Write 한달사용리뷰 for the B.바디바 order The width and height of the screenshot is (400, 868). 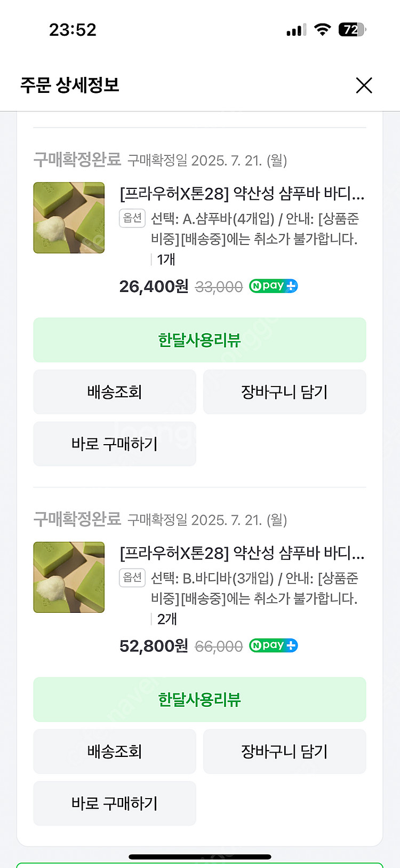coord(199,699)
